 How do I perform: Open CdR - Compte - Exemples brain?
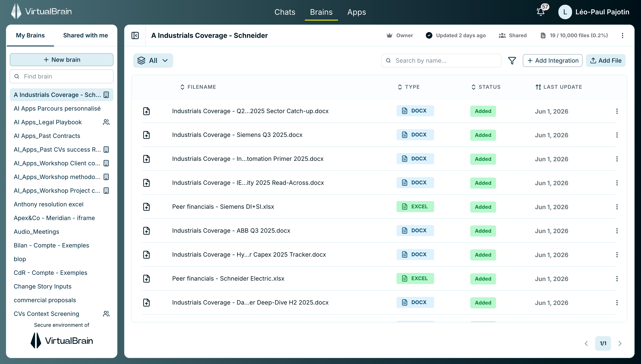click(x=61, y=273)
